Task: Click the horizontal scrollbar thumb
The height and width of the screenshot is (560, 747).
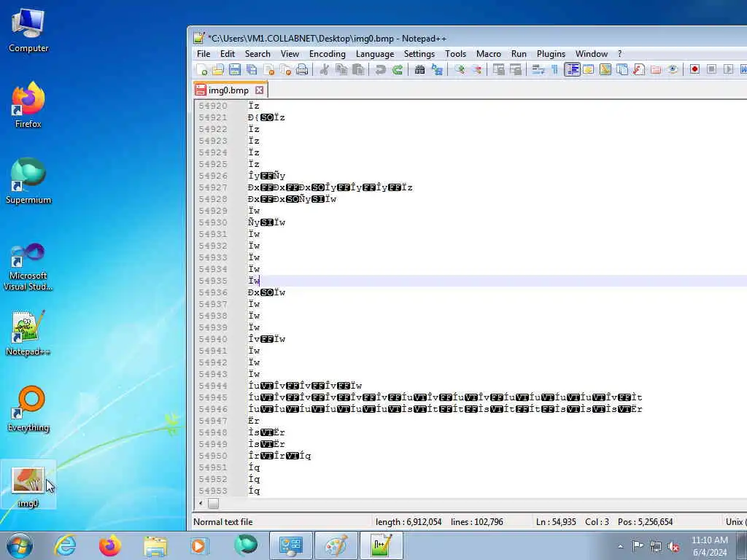Action: click(213, 503)
